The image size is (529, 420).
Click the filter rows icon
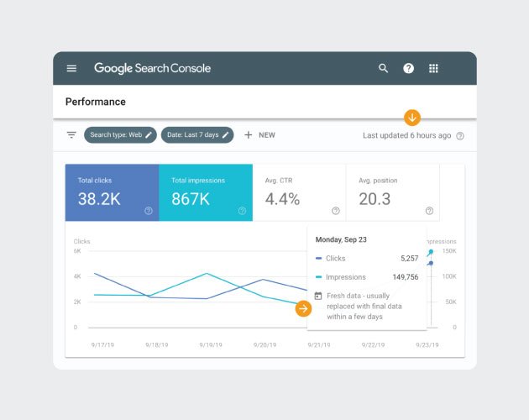tap(71, 135)
